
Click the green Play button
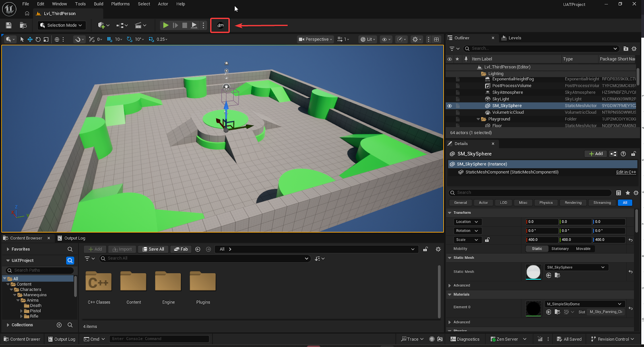coord(165,25)
